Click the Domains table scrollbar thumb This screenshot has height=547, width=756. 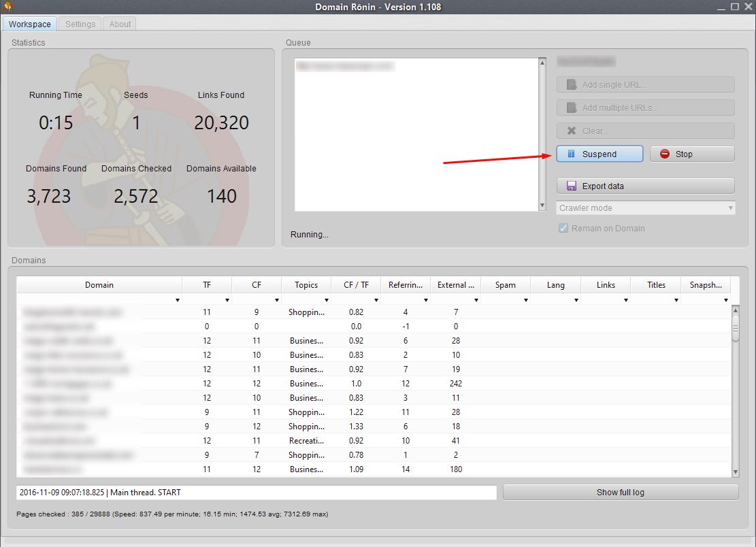(x=736, y=328)
